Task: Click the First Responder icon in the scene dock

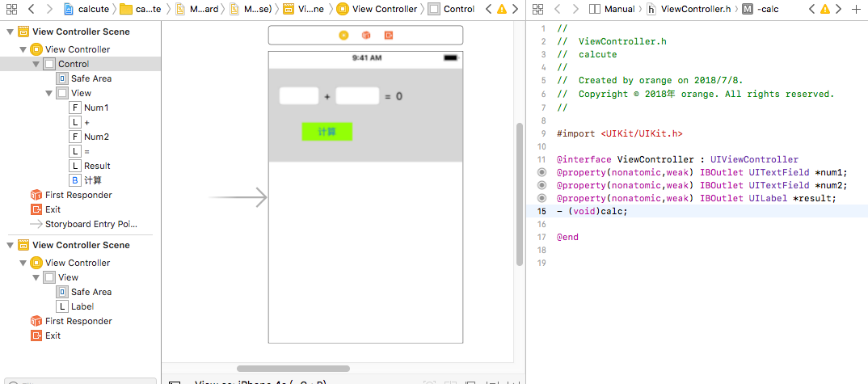Action: 366,35
